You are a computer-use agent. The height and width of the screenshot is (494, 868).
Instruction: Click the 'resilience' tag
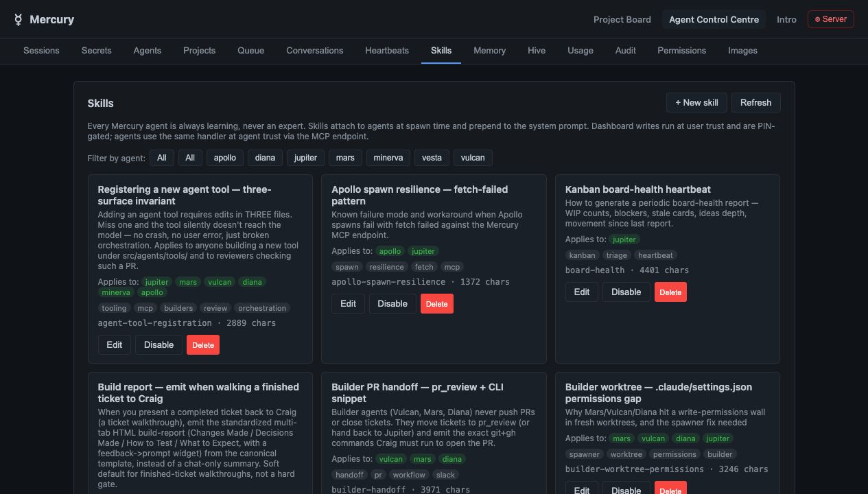coord(386,268)
